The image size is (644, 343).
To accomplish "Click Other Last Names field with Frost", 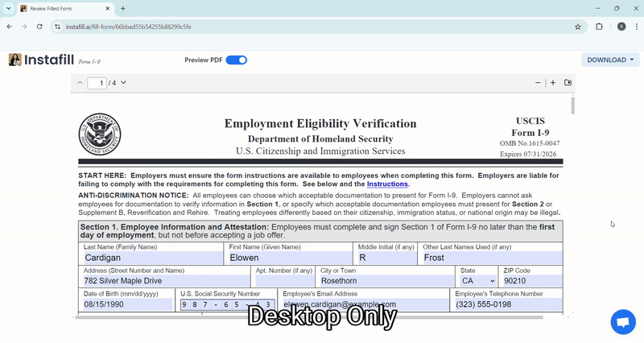I will click(492, 258).
